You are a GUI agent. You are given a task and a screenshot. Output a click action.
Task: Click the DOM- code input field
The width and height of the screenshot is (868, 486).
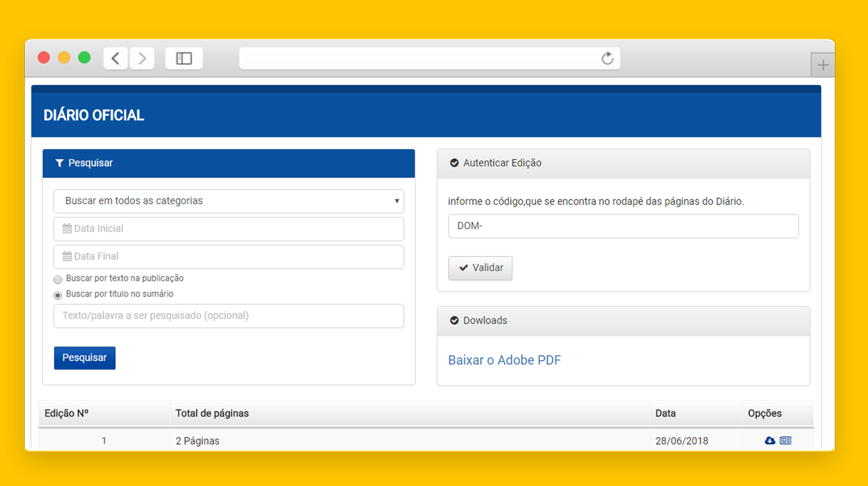(623, 226)
